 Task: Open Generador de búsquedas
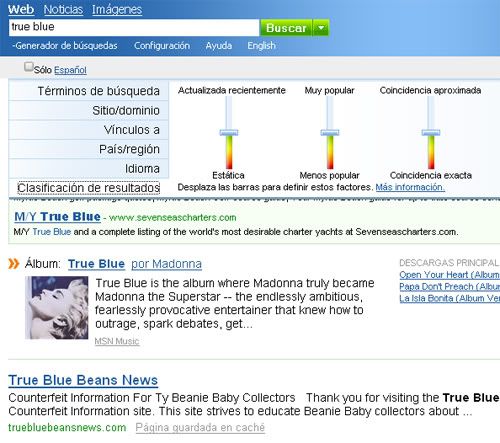65,46
